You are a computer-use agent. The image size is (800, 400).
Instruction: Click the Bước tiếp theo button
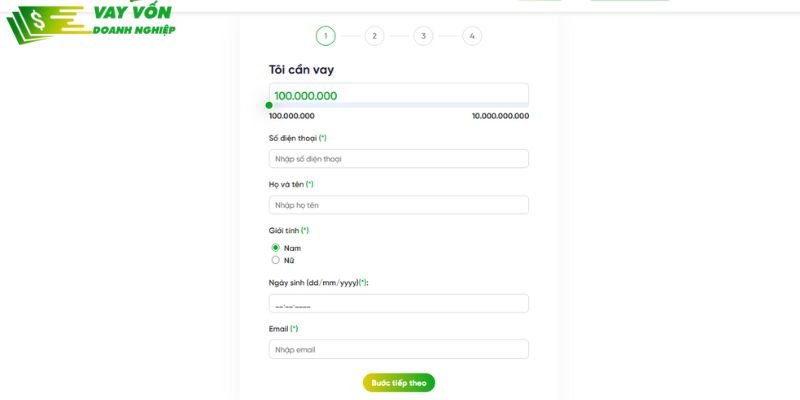coord(399,383)
